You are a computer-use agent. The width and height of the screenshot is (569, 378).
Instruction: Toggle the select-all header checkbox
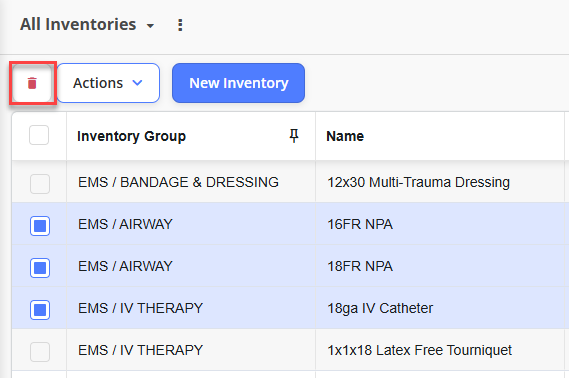tap(39, 135)
